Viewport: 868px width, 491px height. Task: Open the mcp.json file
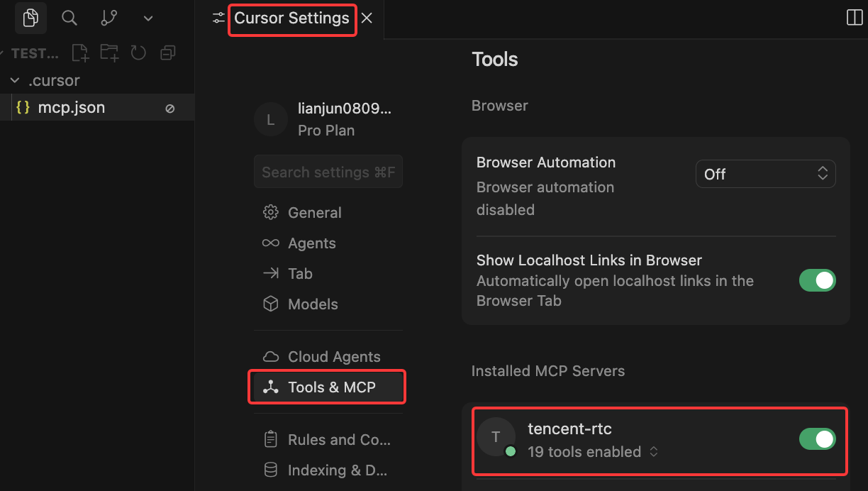(71, 107)
